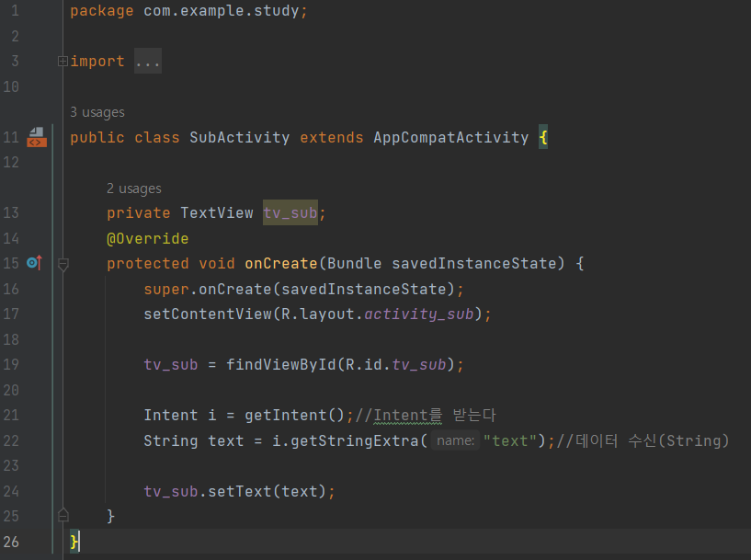
Task: Click getStringExtra method call
Action: pyautogui.click(x=355, y=440)
